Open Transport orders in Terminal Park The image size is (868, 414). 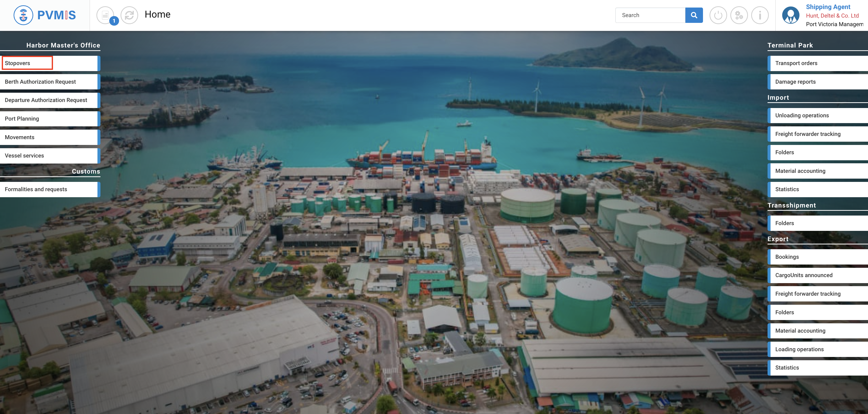pyautogui.click(x=796, y=63)
